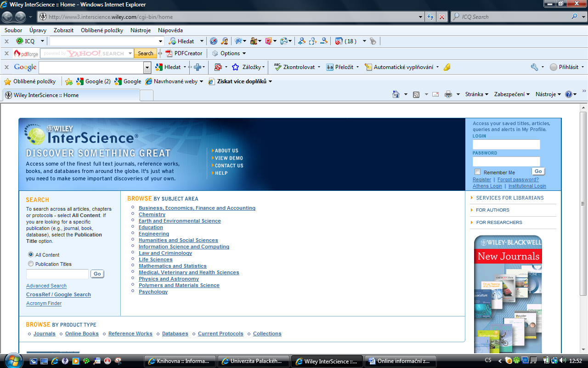Viewport: 588px width, 368px height.
Task: Click the VIEW DEMO link
Action: [x=229, y=158]
